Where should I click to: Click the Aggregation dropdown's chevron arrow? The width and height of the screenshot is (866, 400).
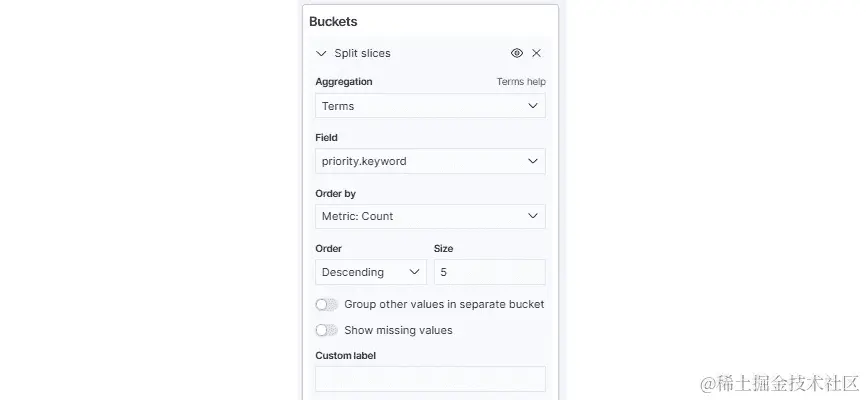coord(533,106)
